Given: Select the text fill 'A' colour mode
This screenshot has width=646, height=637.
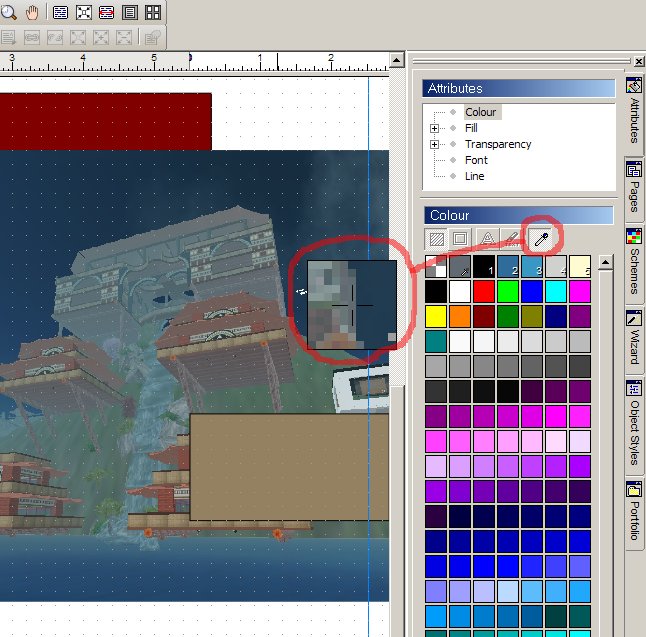Looking at the screenshot, I should [x=488, y=239].
